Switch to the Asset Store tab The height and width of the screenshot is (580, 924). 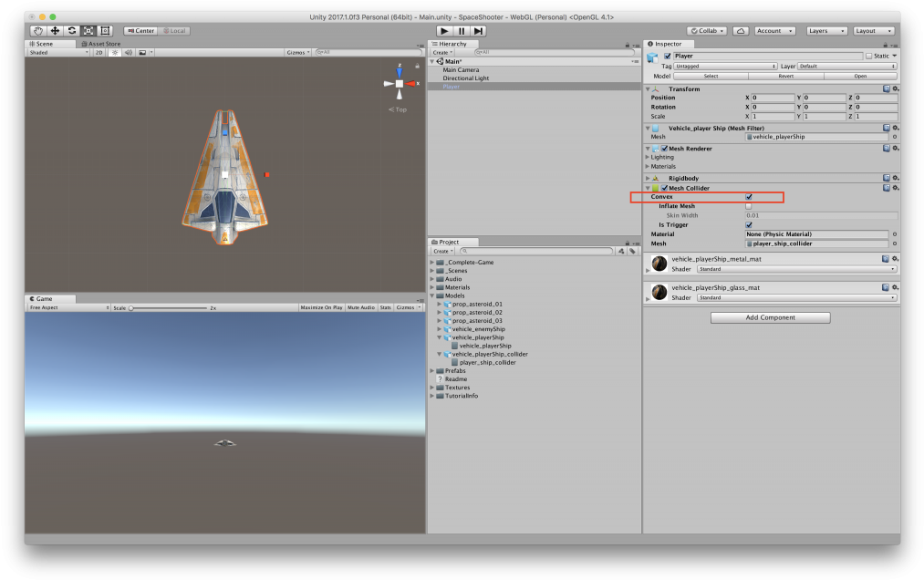[100, 43]
